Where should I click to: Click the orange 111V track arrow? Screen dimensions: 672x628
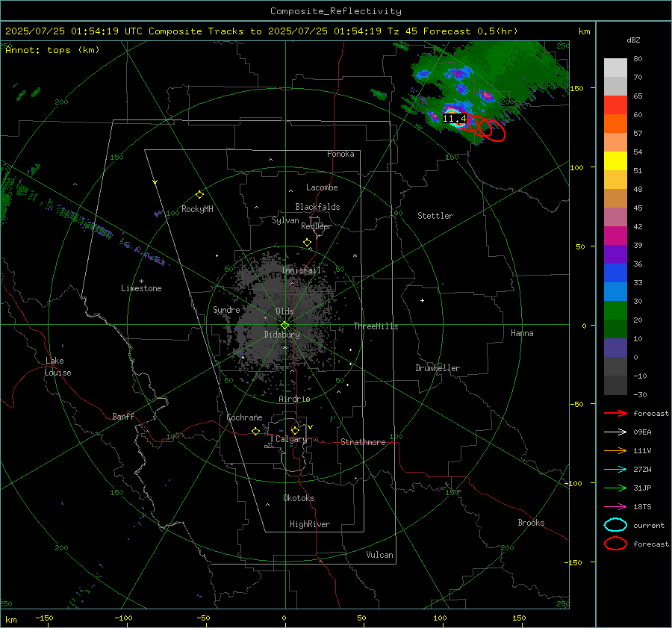pos(615,450)
